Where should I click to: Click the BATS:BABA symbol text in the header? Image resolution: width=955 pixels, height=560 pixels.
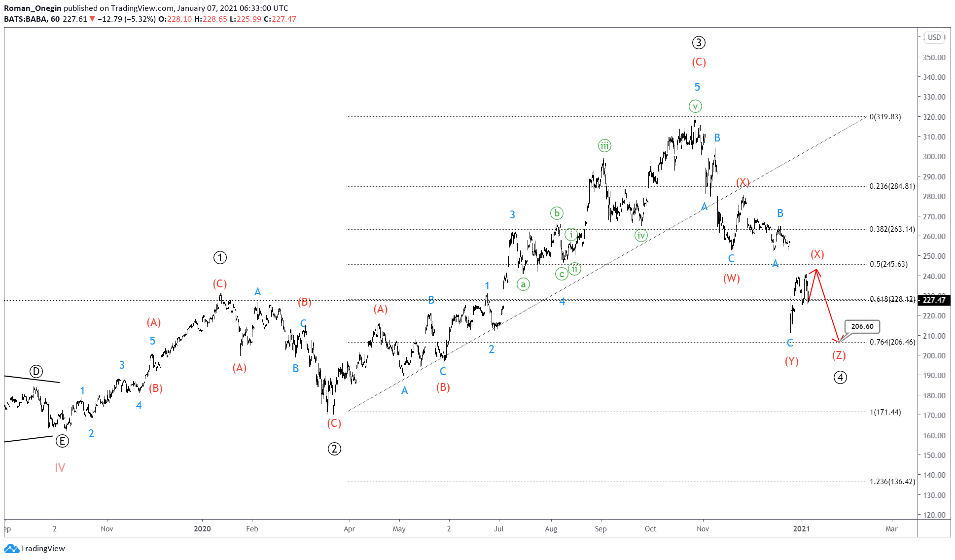pos(25,19)
